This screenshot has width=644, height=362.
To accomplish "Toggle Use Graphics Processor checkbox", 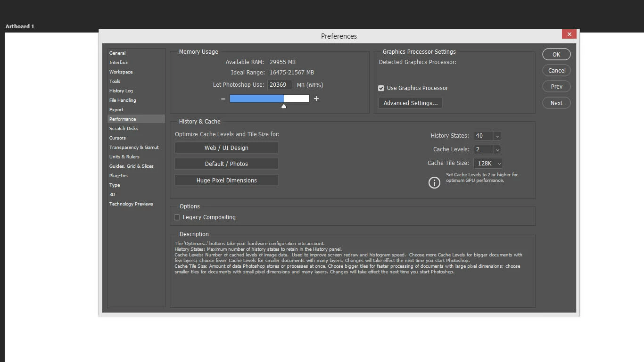I will (381, 88).
